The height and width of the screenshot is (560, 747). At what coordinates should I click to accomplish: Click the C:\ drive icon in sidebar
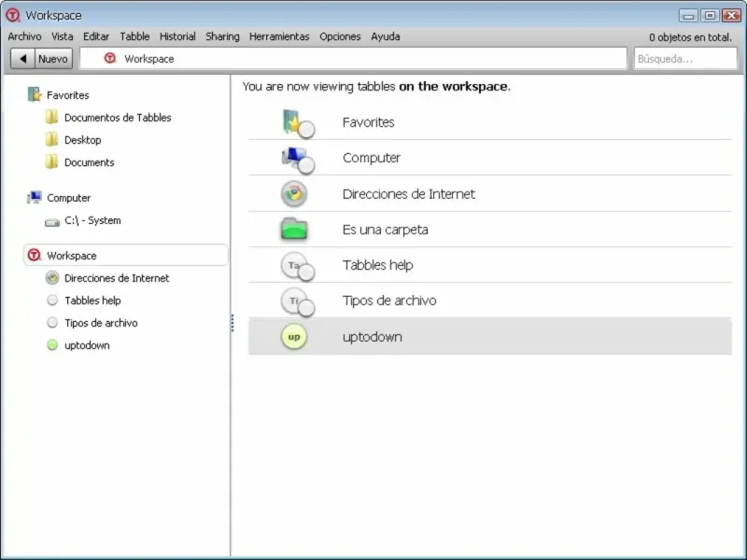pos(52,222)
